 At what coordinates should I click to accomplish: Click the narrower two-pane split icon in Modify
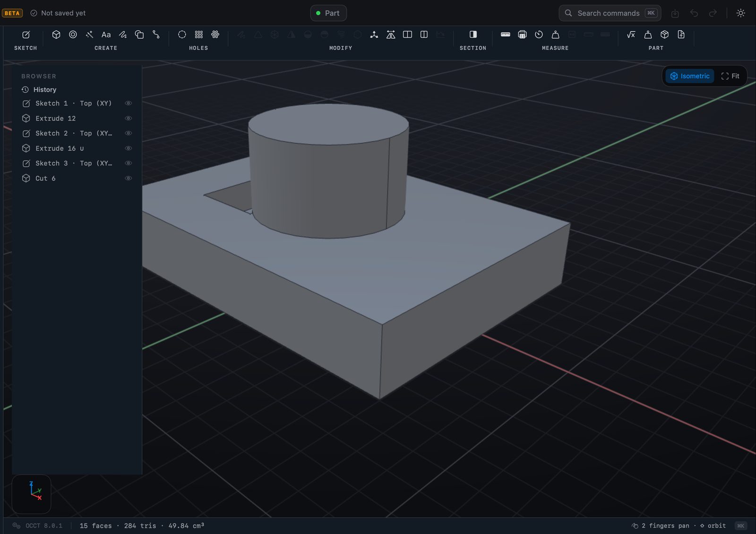[x=424, y=34]
